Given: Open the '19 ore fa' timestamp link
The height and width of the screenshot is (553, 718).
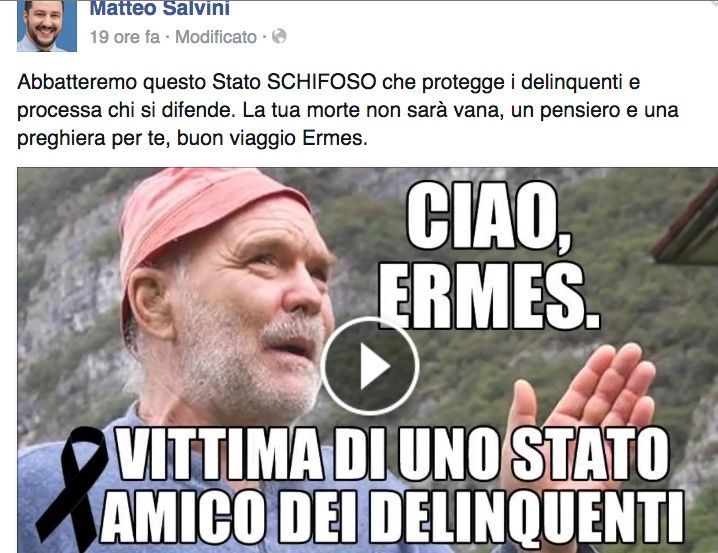Looking at the screenshot, I should [125, 37].
